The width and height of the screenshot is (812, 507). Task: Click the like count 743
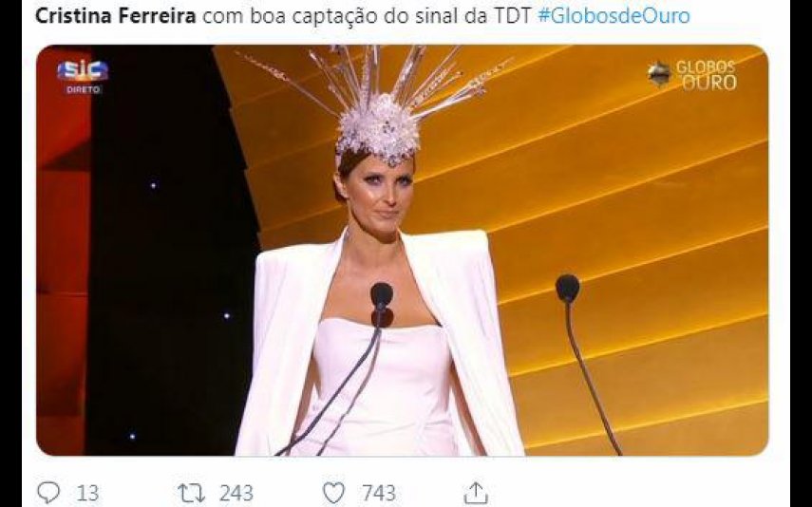(x=379, y=493)
